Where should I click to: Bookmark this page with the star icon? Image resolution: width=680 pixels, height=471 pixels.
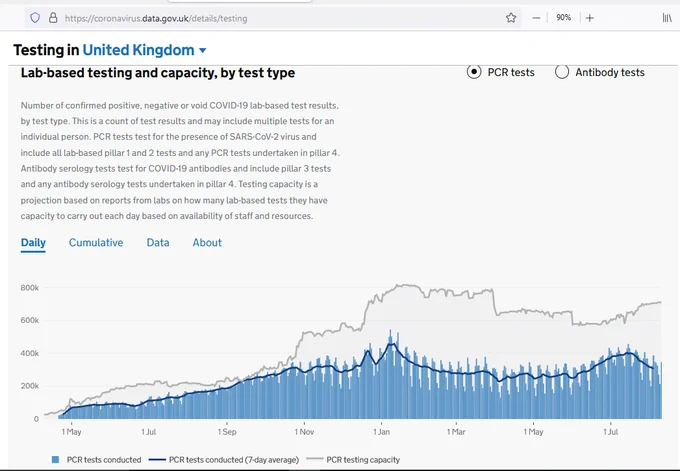(511, 18)
